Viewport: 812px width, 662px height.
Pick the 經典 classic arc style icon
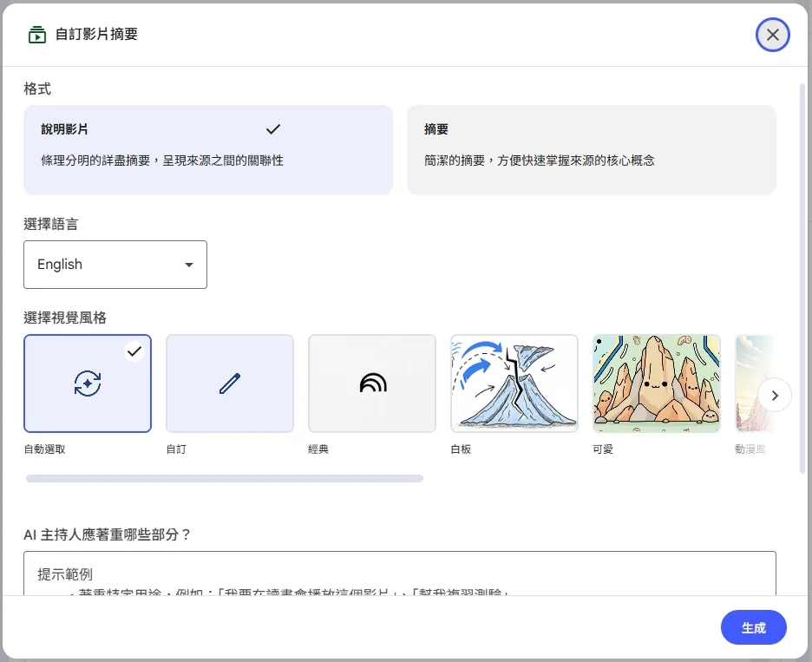click(x=372, y=383)
